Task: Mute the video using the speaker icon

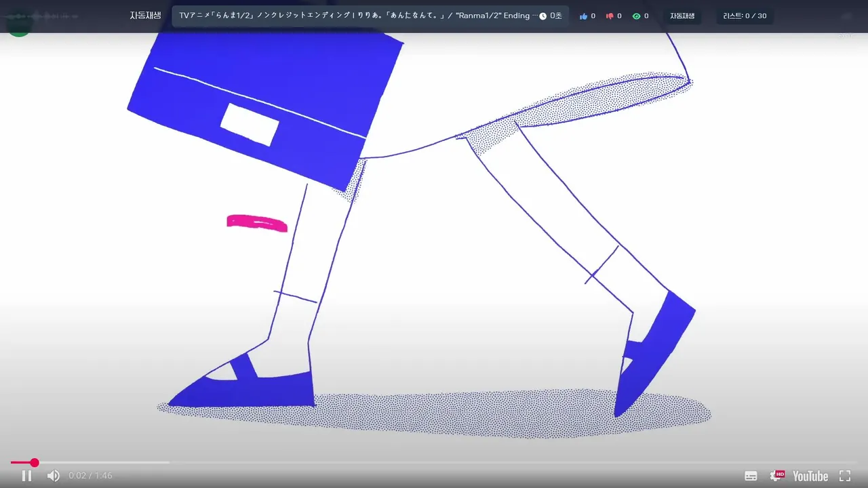Action: coord(54,476)
